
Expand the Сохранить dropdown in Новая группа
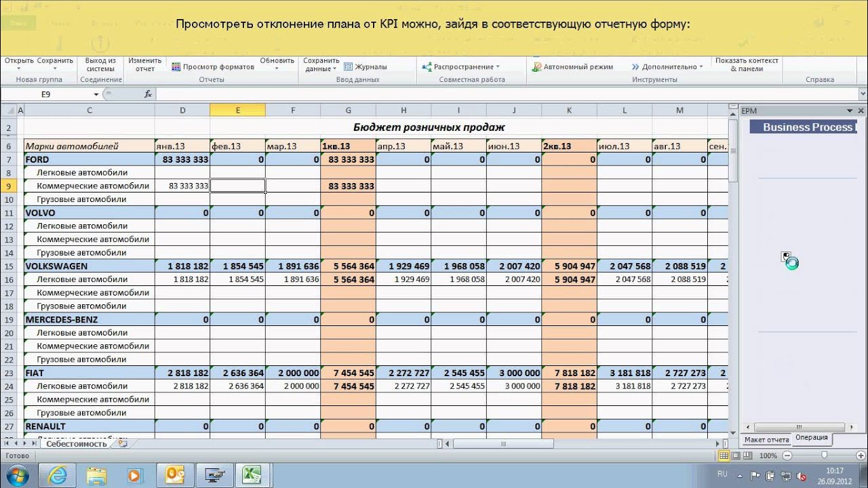[55, 68]
